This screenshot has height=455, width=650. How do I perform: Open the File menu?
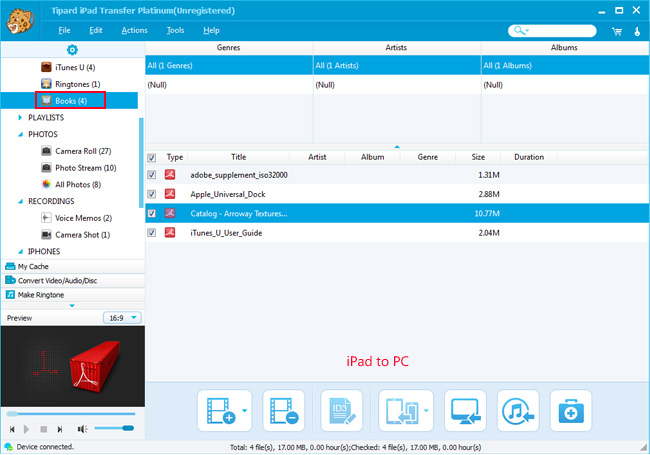(x=64, y=30)
